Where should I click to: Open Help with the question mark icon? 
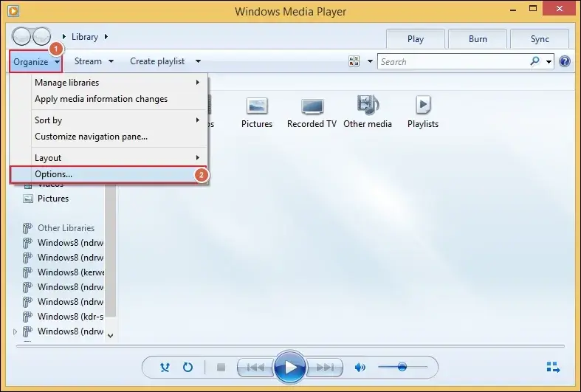565,61
